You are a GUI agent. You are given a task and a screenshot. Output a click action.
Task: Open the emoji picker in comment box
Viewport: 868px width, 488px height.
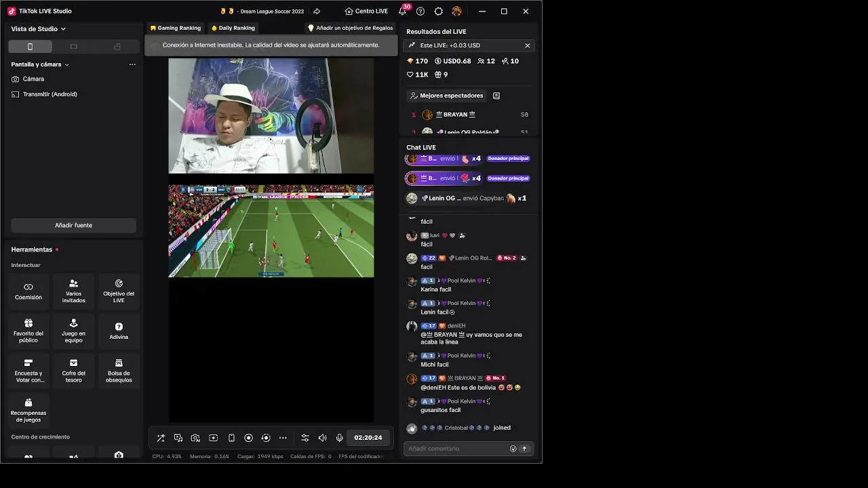coord(513,449)
